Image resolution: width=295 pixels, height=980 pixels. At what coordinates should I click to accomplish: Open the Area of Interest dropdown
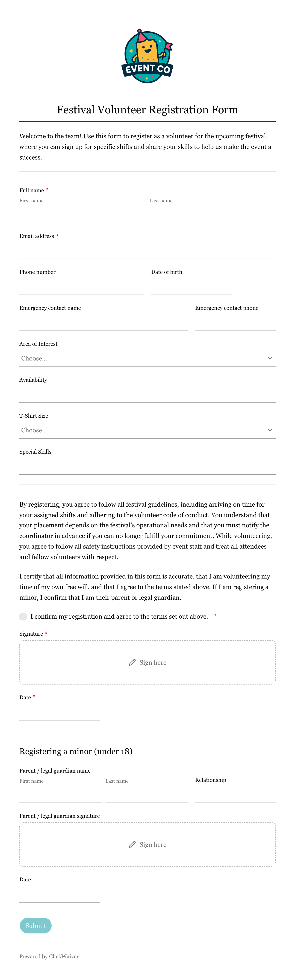pos(147,358)
